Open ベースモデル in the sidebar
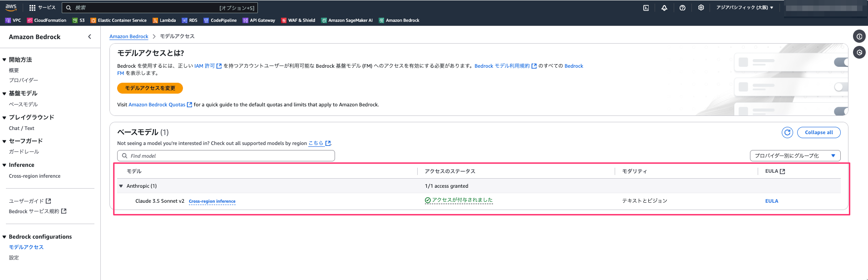Image resolution: width=868 pixels, height=280 pixels. [x=24, y=105]
